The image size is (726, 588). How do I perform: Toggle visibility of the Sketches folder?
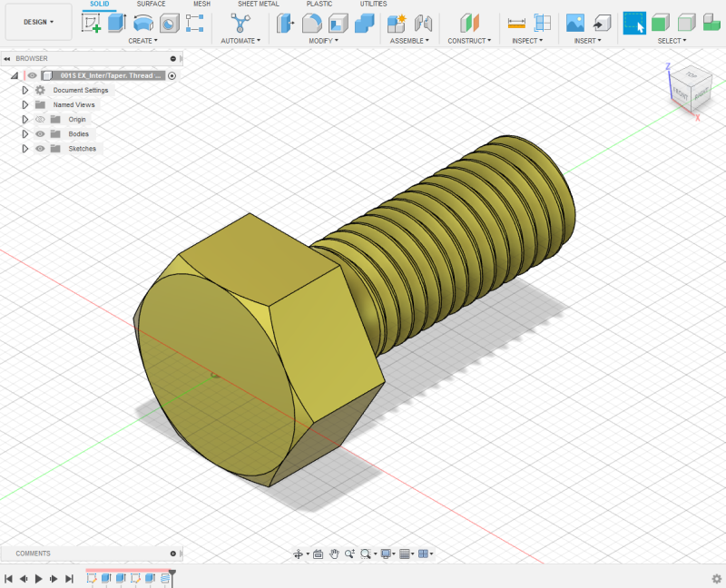[x=39, y=148]
